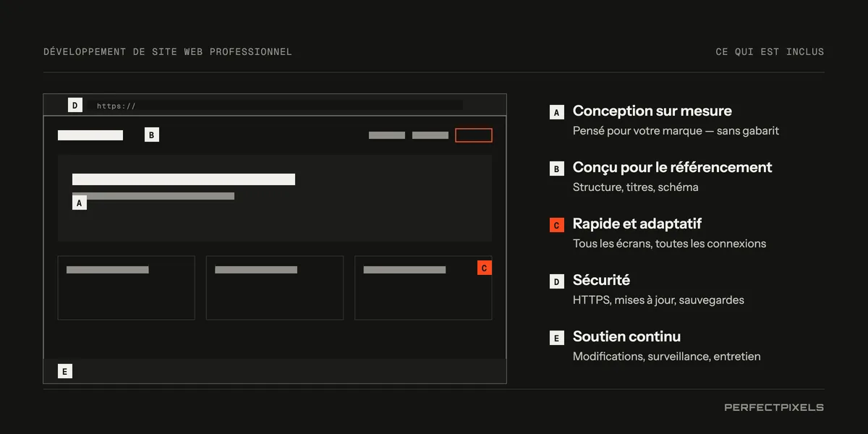Open the third feature card title bar

pyautogui.click(x=404, y=270)
